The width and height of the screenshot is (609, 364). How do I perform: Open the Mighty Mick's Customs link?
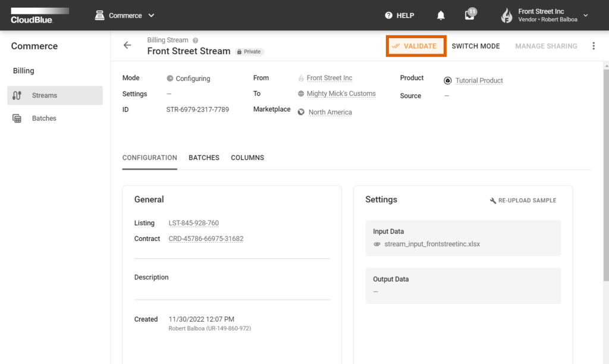(x=341, y=93)
